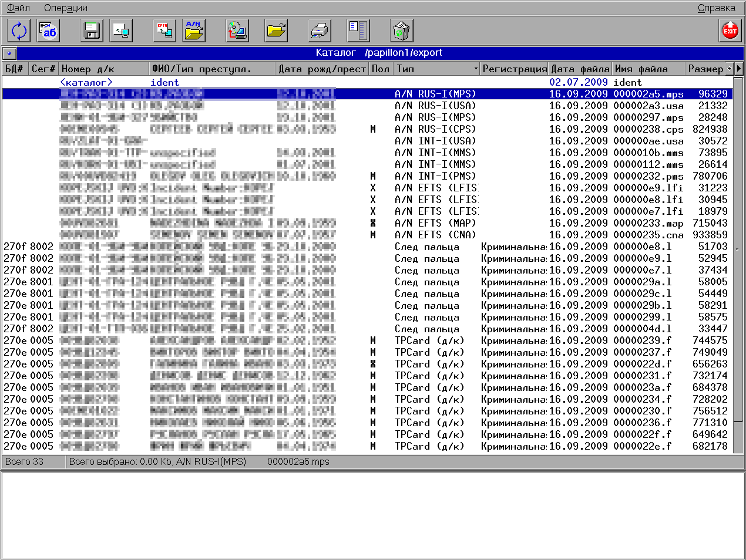Click the left arrow beside Размер header
This screenshot has width=746, height=560.
[x=730, y=69]
